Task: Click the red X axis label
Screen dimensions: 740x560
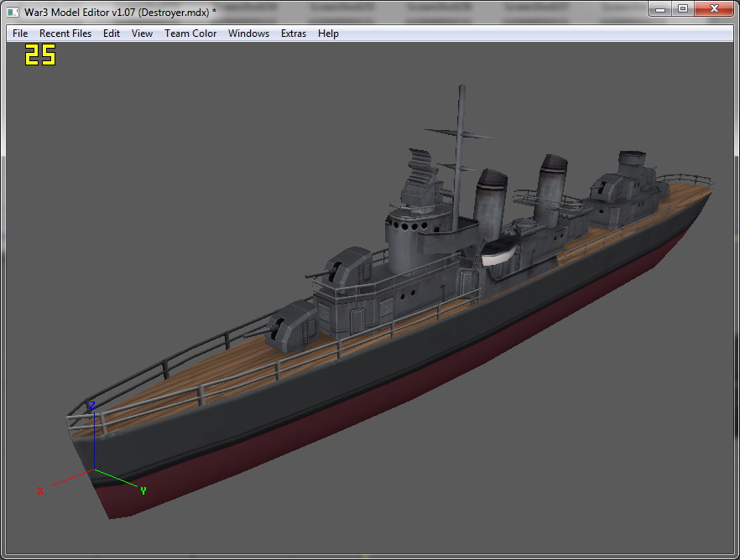Action: point(40,490)
